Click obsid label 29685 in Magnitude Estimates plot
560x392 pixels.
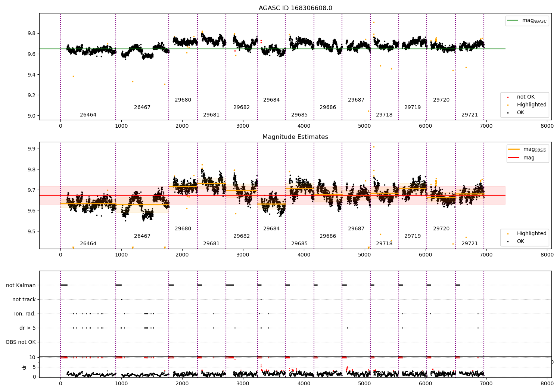(299, 244)
